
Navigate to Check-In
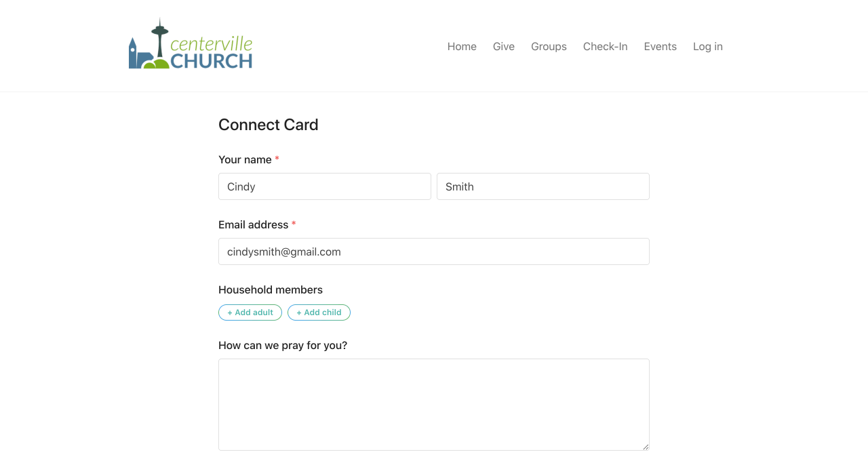[x=606, y=46]
